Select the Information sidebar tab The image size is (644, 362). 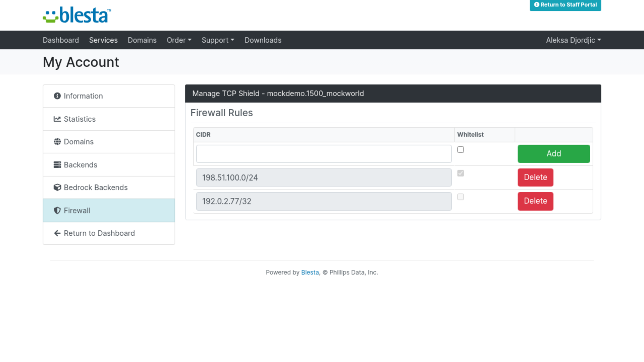pyautogui.click(x=109, y=96)
